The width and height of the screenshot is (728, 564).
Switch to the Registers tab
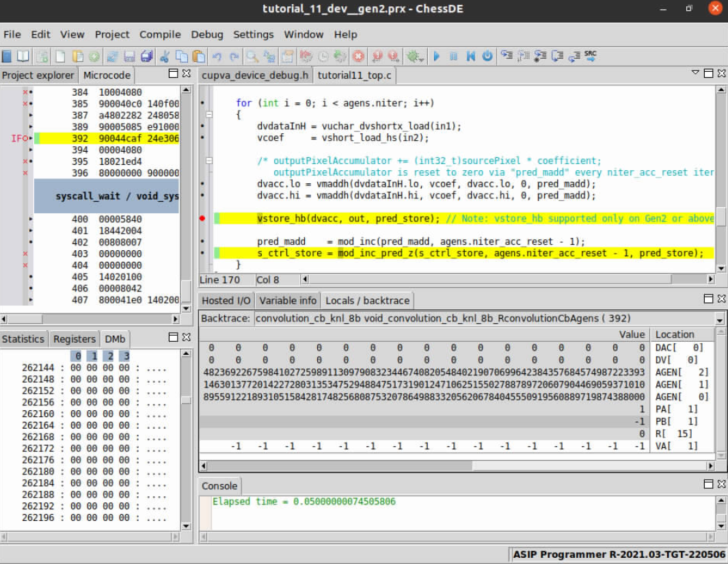[75, 339]
